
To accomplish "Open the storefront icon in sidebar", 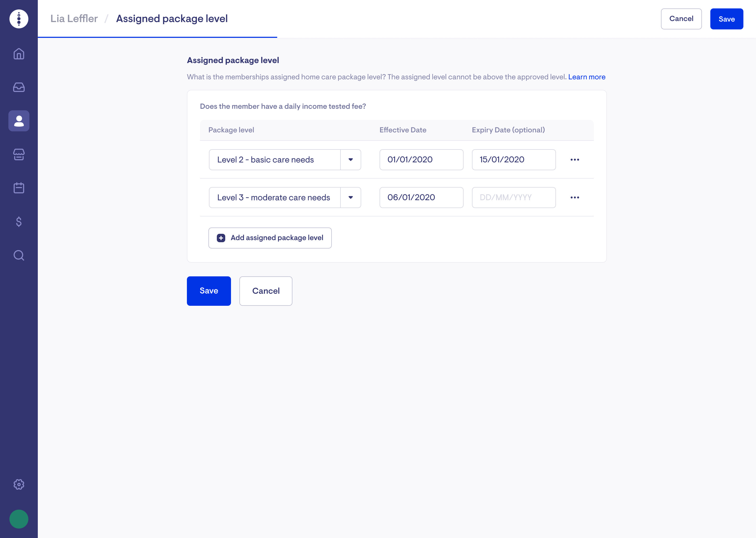I will click(19, 154).
